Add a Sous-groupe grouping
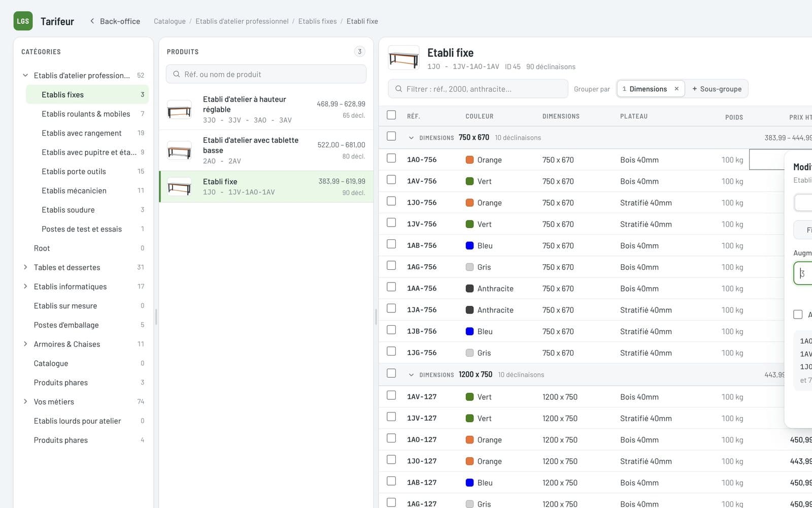 point(717,89)
